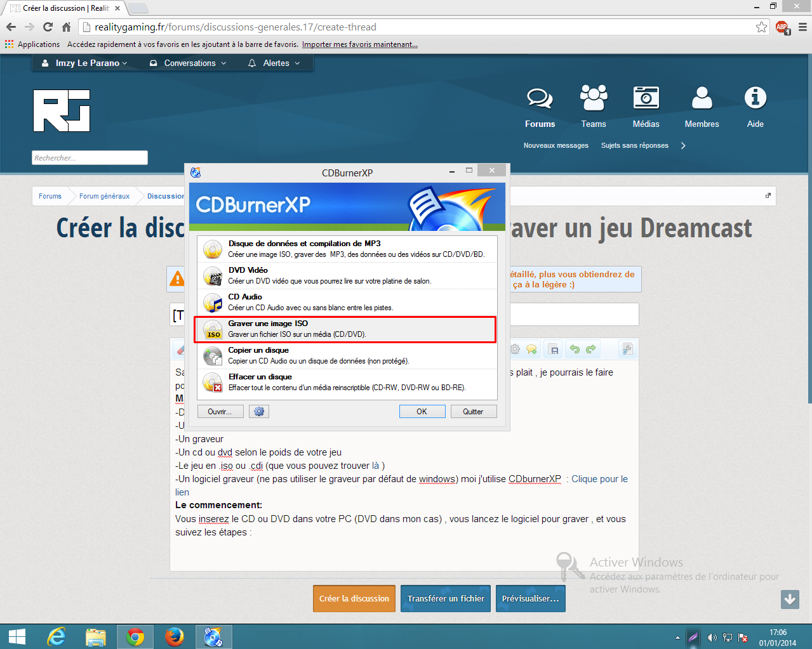Select the "Copier un disque" entry

pos(347,355)
